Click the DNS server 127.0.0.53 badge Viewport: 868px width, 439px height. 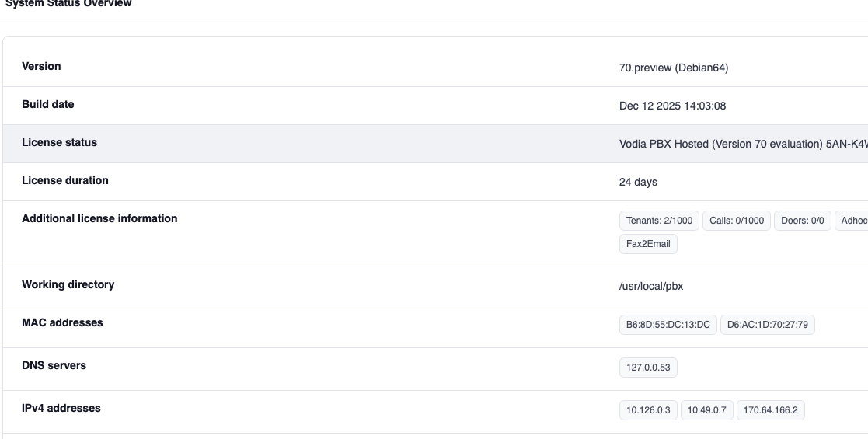pyautogui.click(x=648, y=368)
